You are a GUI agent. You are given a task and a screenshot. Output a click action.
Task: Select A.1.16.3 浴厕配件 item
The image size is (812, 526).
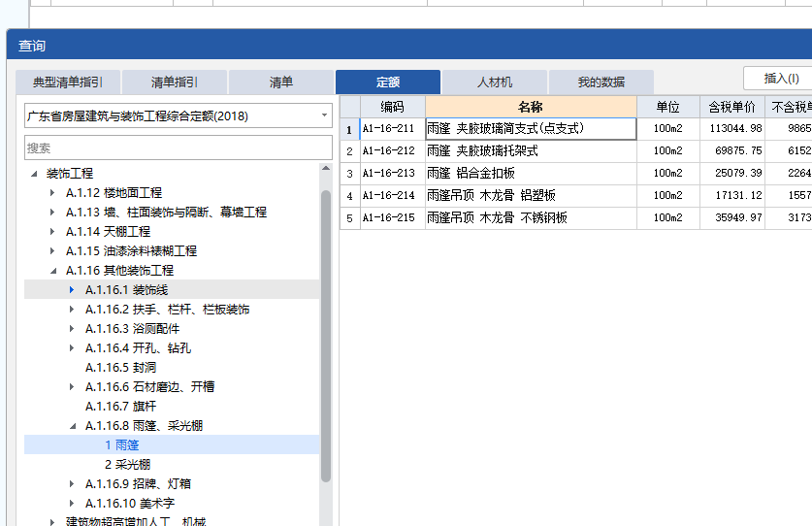click(x=133, y=329)
